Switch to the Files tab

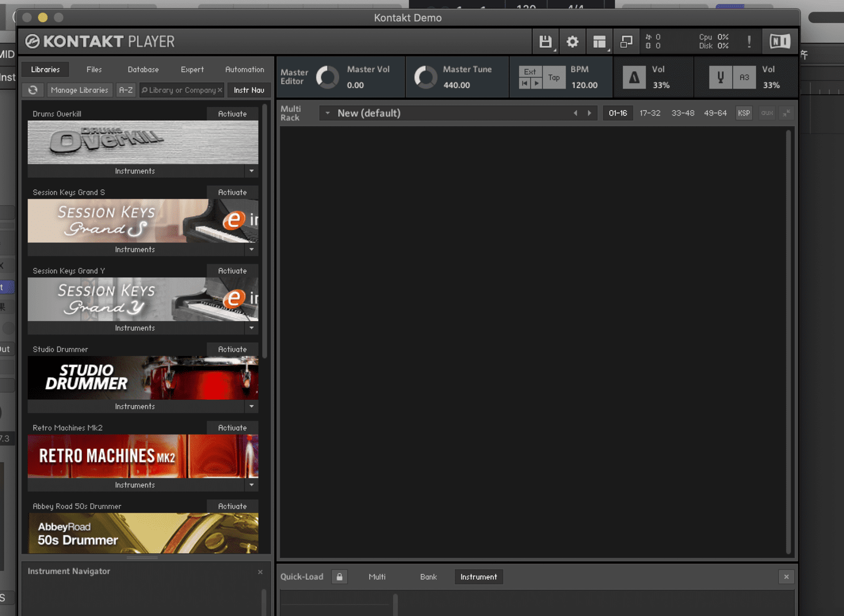coord(94,70)
